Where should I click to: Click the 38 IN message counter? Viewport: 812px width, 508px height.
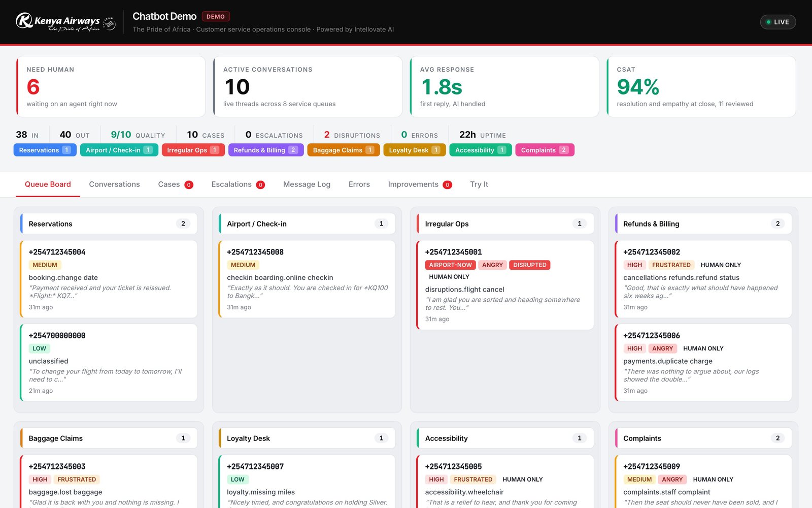[x=27, y=135]
